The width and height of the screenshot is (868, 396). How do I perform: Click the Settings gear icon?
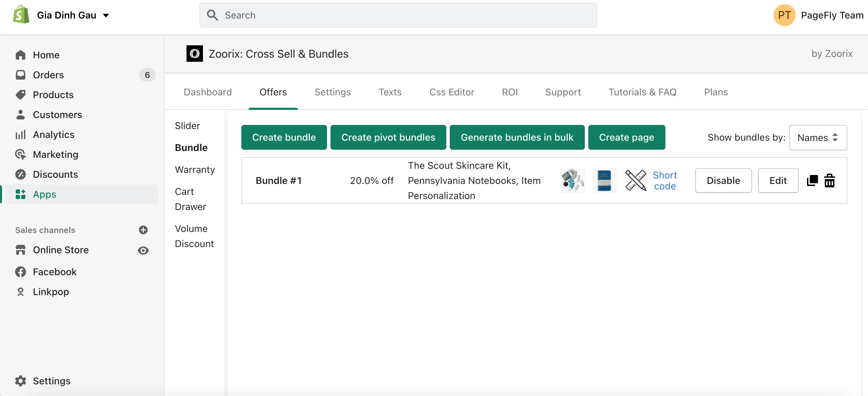[x=21, y=381]
